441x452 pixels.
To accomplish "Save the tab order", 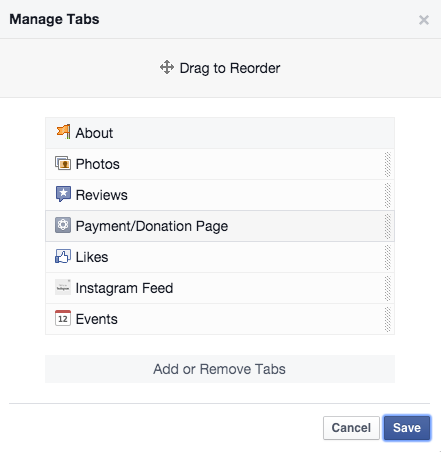I will [x=407, y=428].
